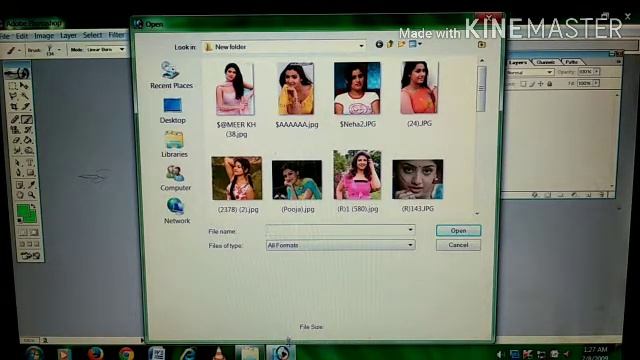Click in the File name input field
640x360 pixels.
[x=336, y=230]
